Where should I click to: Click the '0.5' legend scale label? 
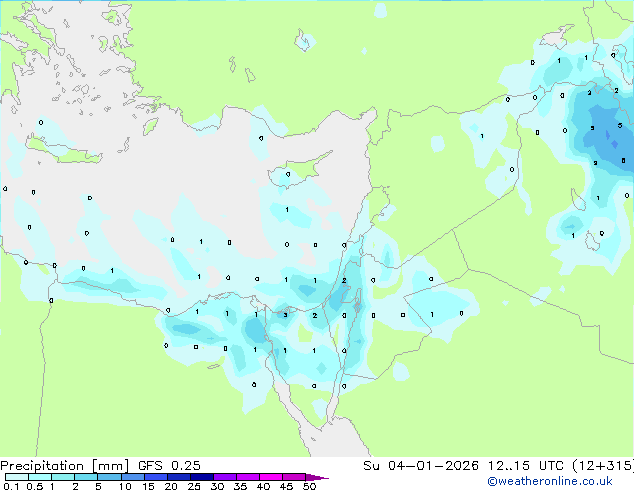[35, 486]
